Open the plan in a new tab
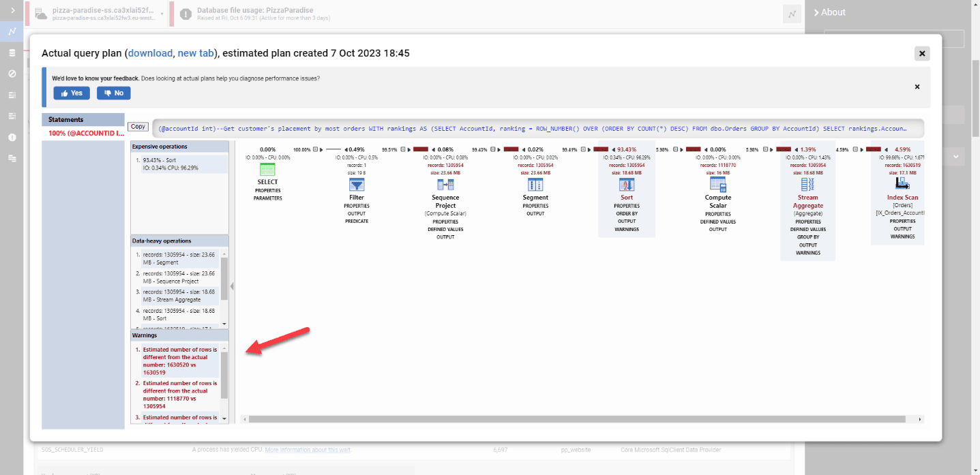The width and height of the screenshot is (980, 475). (x=196, y=53)
